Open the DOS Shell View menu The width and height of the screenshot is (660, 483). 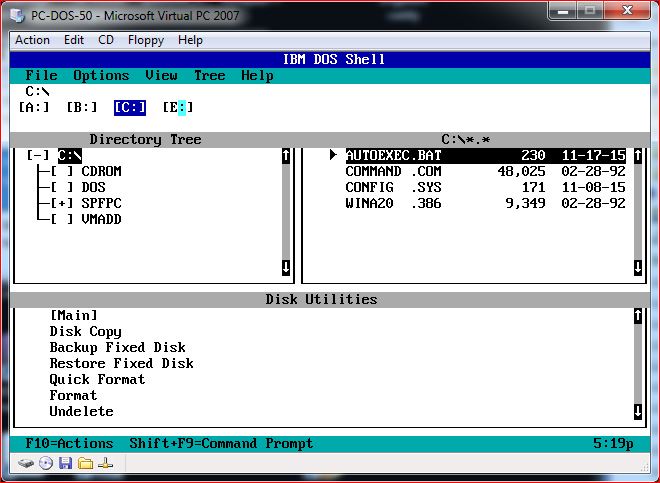[161, 75]
